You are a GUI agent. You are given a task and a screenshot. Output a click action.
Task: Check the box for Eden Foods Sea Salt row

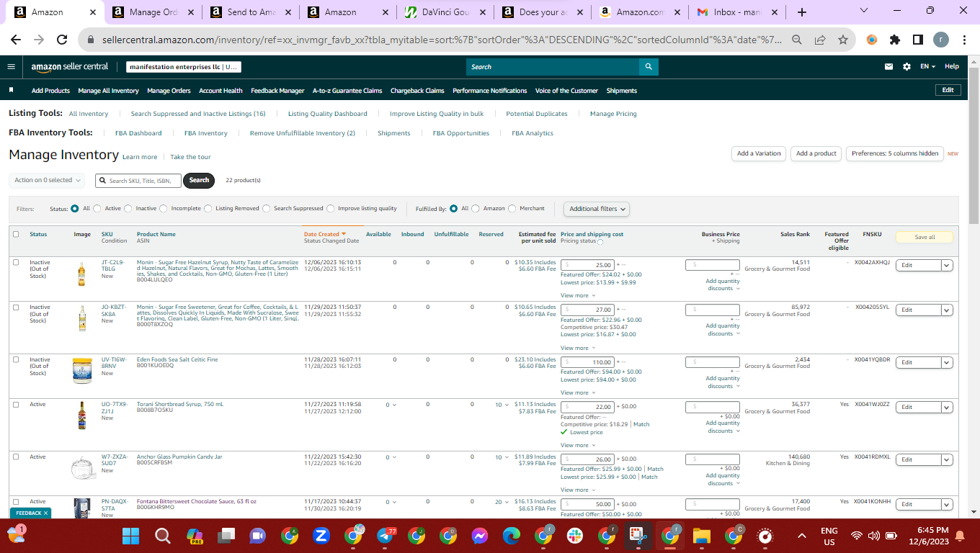pyautogui.click(x=16, y=359)
